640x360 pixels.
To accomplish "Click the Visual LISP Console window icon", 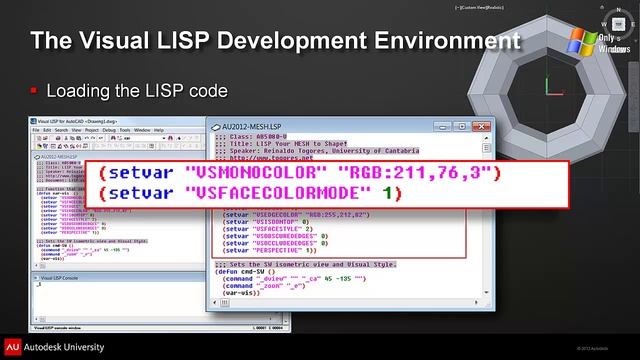I will pos(36,278).
